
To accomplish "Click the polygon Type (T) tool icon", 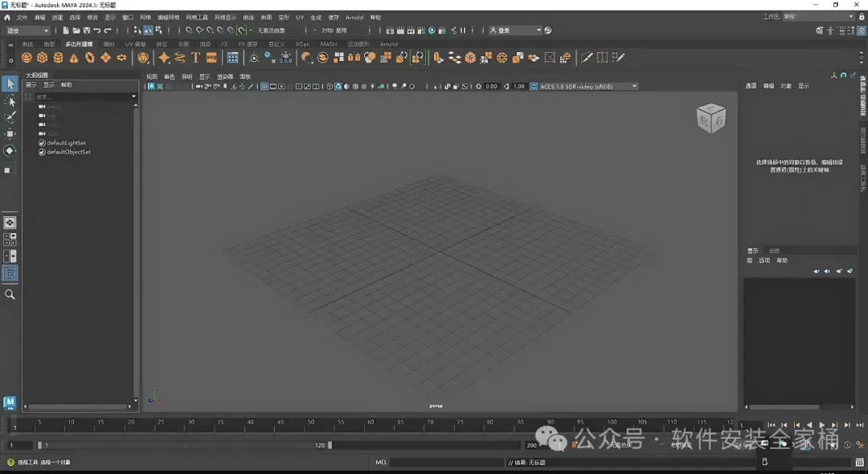I will 195,58.
